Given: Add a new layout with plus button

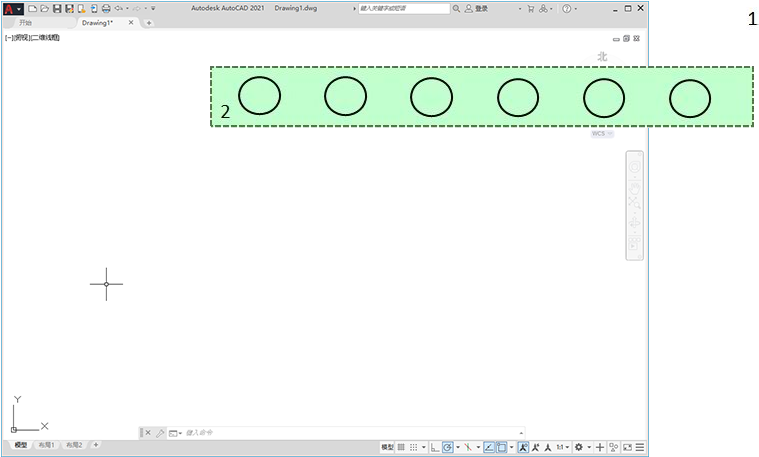Looking at the screenshot, I should pos(96,445).
